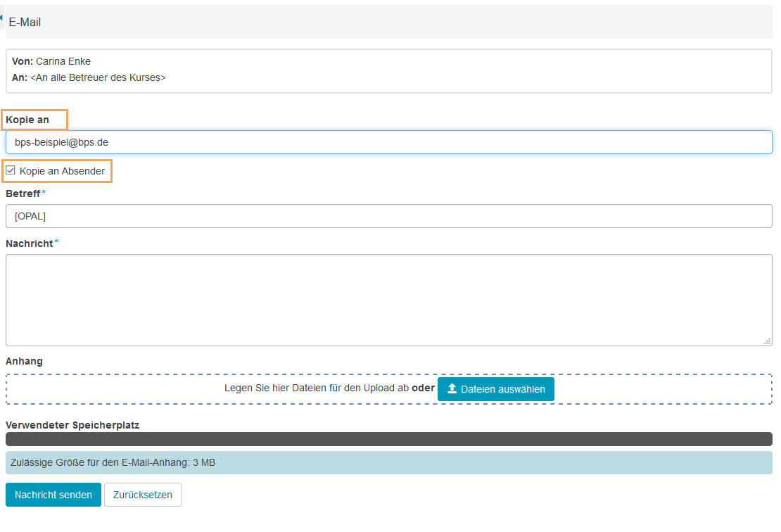Viewport: 781px width, 532px height.
Task: Click the Verwendeter Speicherplatz storage bar
Action: point(388,439)
